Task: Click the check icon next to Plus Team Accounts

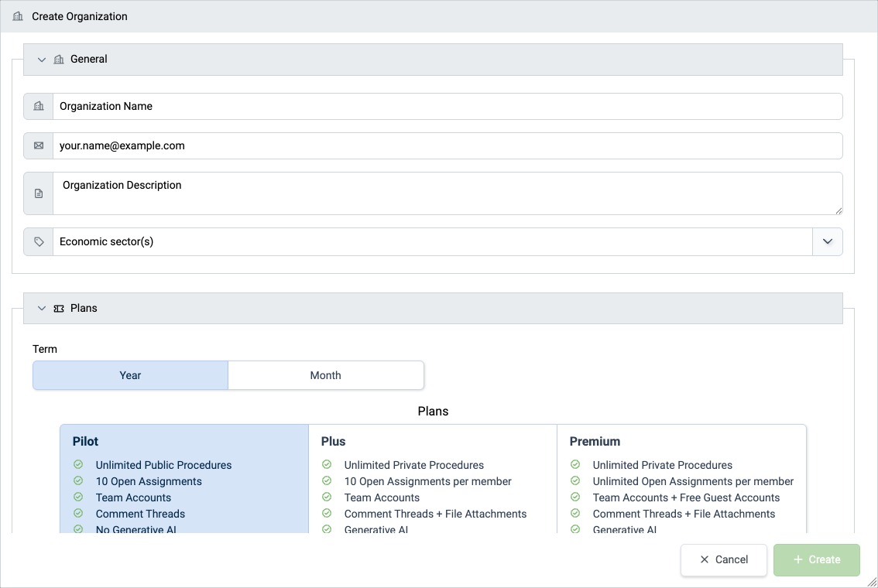Action: click(x=327, y=497)
